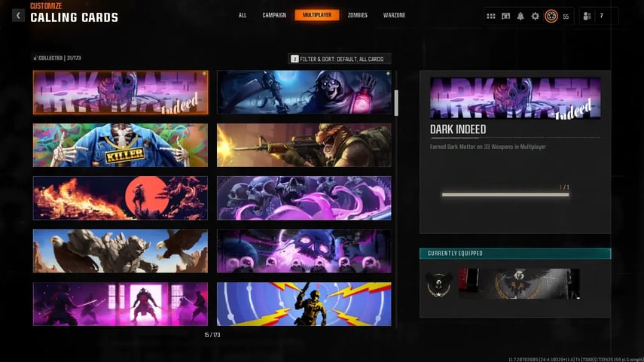Viewport: 644px width, 362px height.
Task: Click the back arrow beside Calling Cards
Action: [x=18, y=15]
